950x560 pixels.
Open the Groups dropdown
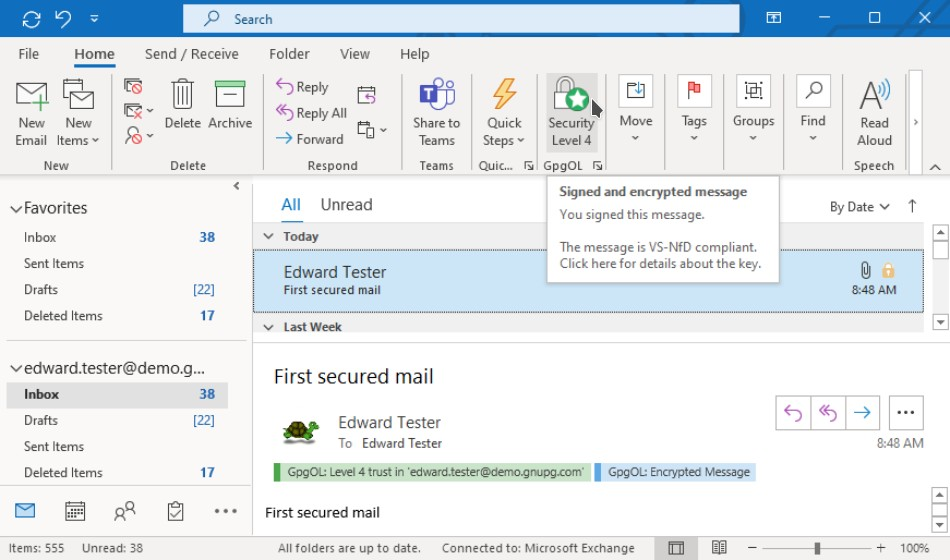pyautogui.click(x=753, y=109)
